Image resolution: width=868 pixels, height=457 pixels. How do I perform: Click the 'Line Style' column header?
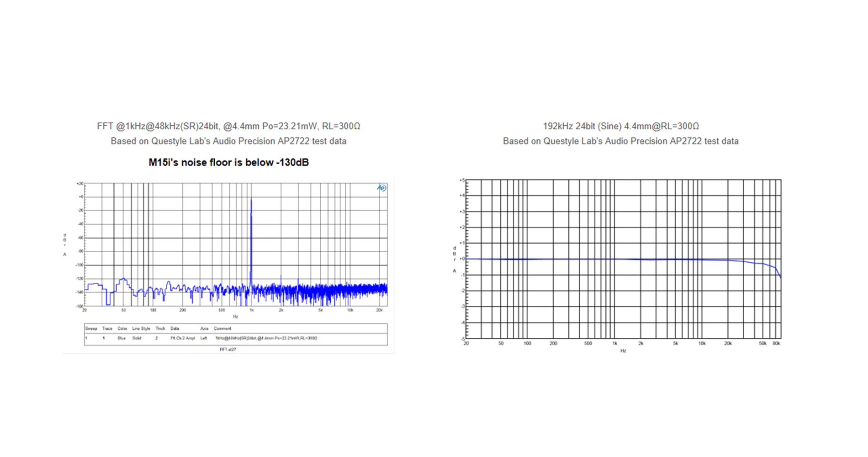[x=141, y=329]
